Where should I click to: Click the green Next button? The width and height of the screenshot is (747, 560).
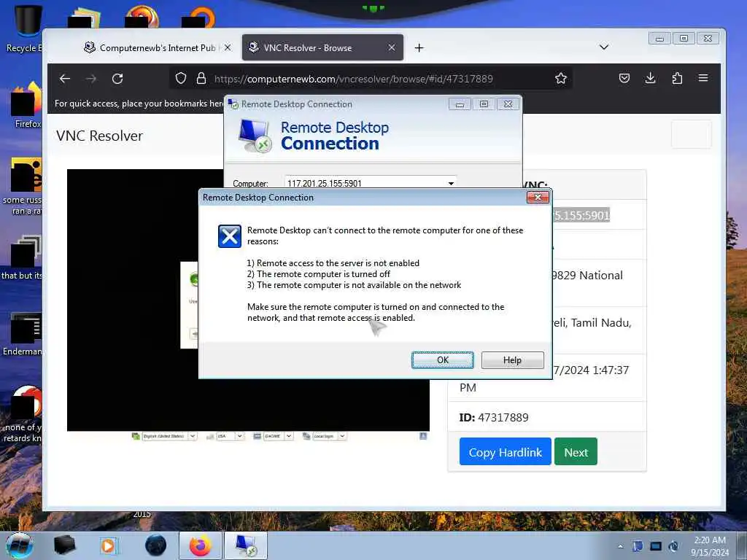click(576, 452)
